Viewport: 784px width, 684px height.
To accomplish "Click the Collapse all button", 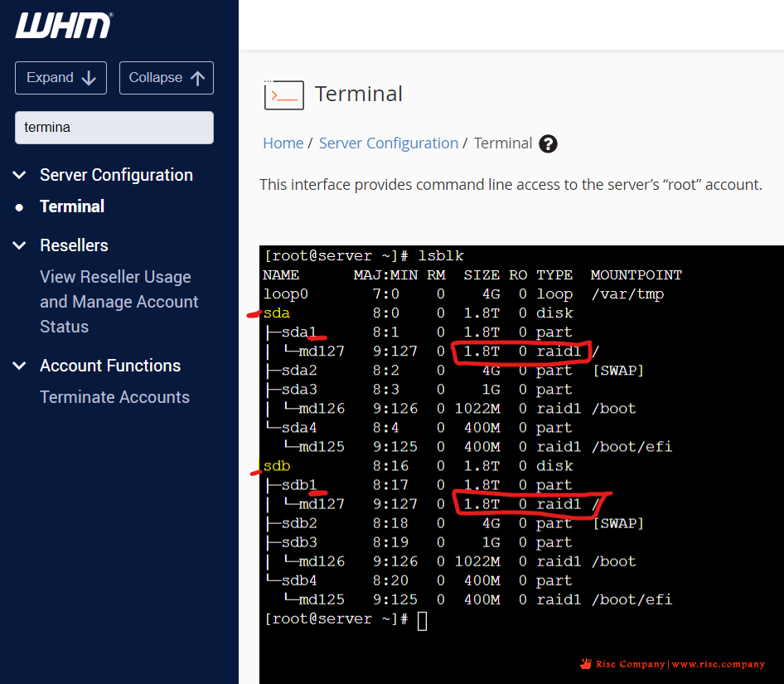I will coord(167,78).
